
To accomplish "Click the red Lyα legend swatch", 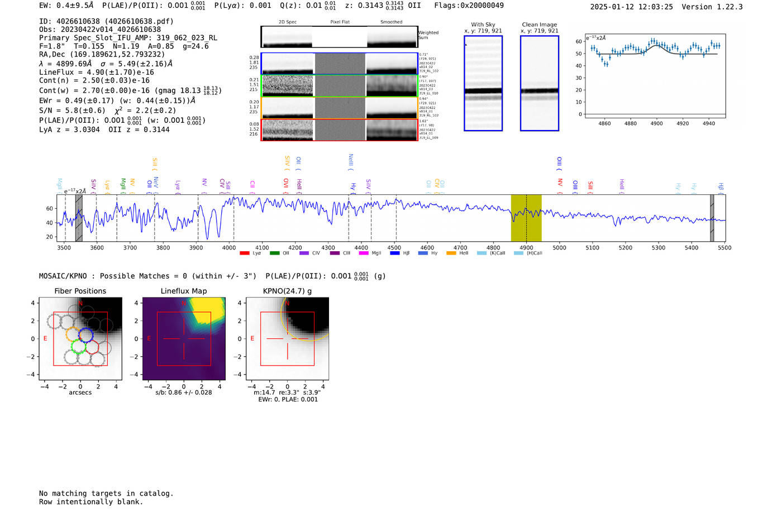I will coord(244,253).
